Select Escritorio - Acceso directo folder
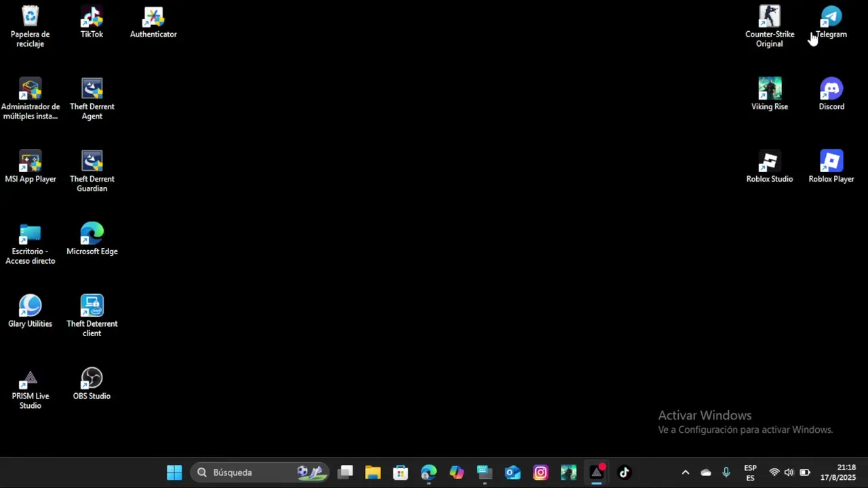This screenshot has width=868, height=488. tap(30, 244)
